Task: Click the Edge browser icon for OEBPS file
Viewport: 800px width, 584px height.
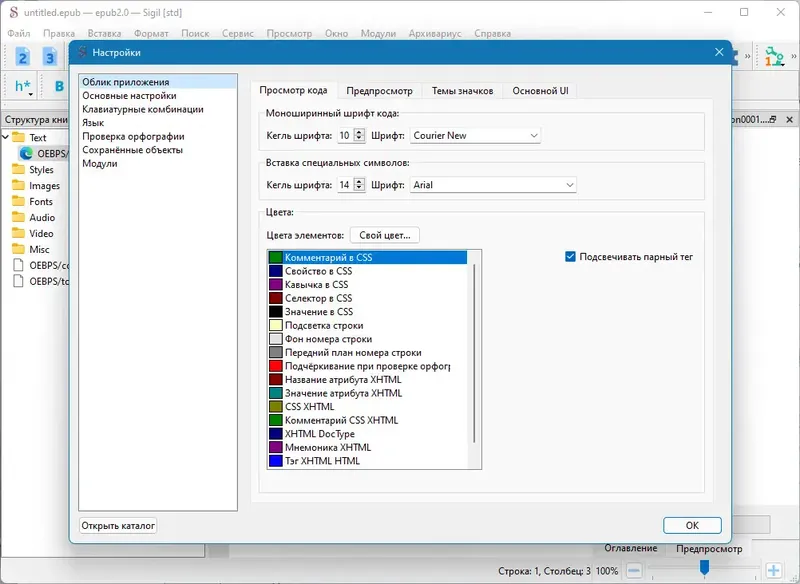Action: (26, 153)
